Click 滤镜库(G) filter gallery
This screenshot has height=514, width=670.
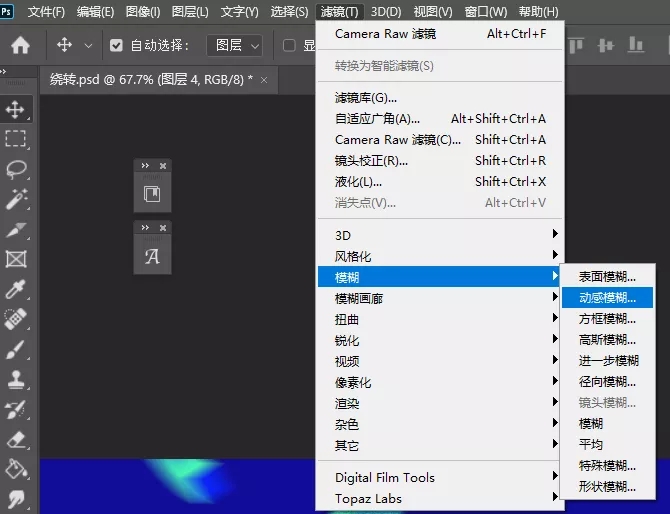(440, 97)
